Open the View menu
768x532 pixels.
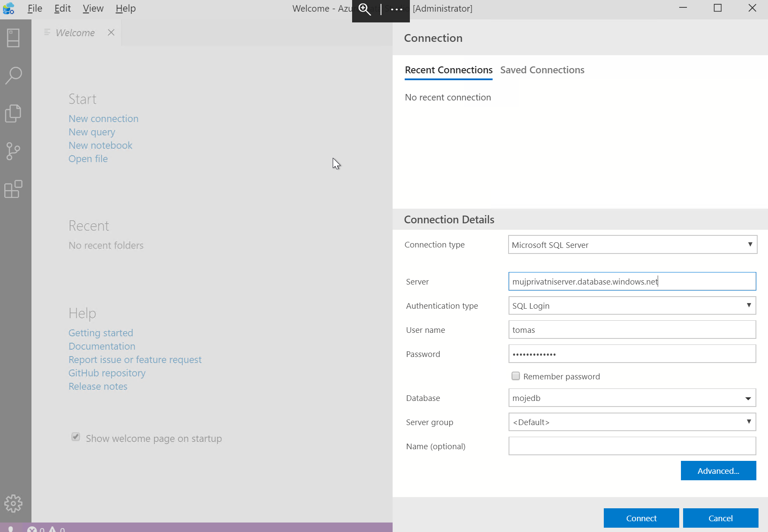(93, 9)
